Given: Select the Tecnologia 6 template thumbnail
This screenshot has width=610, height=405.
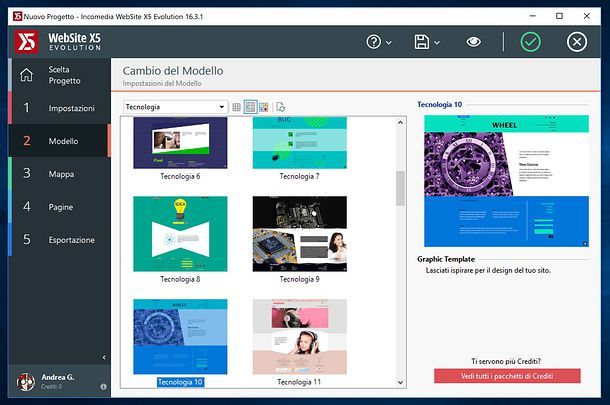Looking at the screenshot, I should click(x=180, y=143).
